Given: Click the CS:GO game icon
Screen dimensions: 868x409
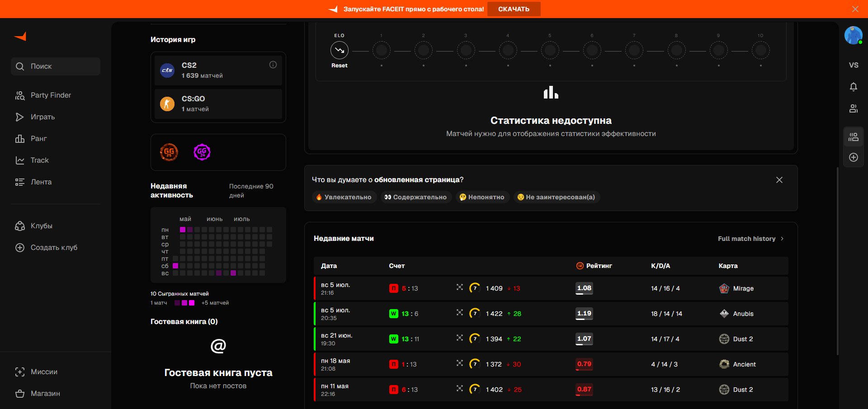Looking at the screenshot, I should 167,104.
